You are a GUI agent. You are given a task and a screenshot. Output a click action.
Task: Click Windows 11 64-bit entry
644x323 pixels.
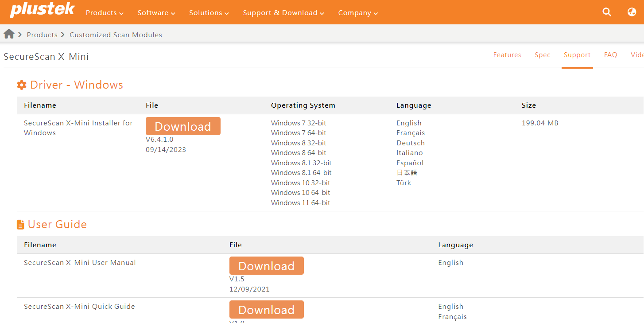[301, 203]
